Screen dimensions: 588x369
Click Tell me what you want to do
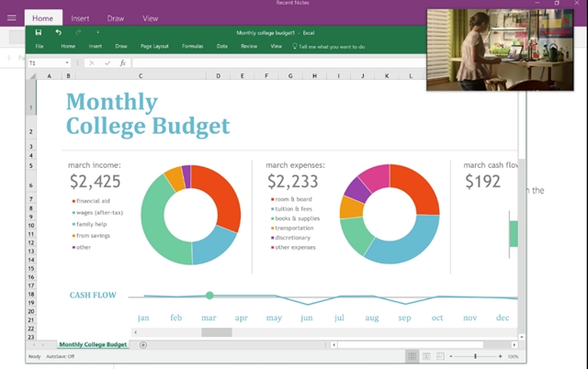pyautogui.click(x=328, y=46)
